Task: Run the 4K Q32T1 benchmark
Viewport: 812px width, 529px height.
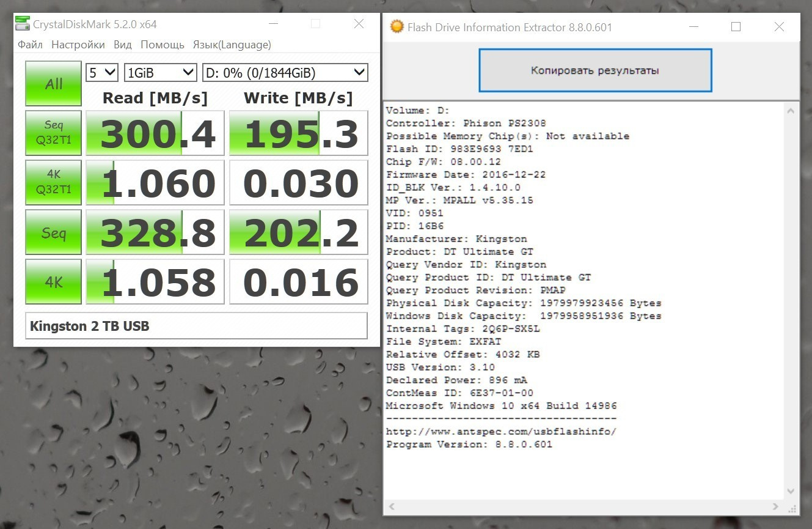Action: click(x=53, y=182)
